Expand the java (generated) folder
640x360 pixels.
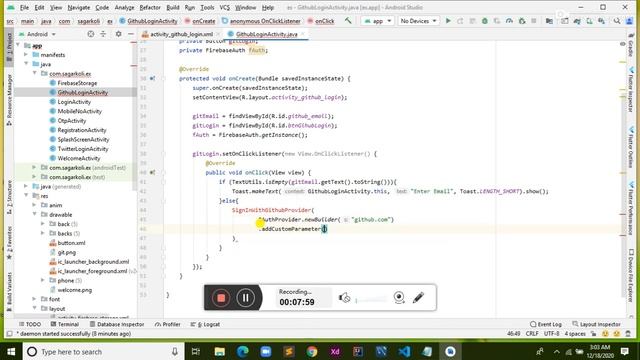(26, 186)
